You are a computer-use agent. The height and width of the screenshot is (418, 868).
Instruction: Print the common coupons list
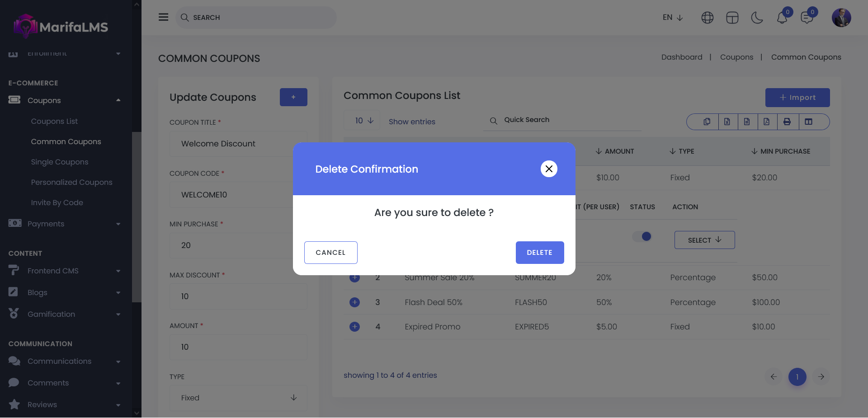click(787, 122)
